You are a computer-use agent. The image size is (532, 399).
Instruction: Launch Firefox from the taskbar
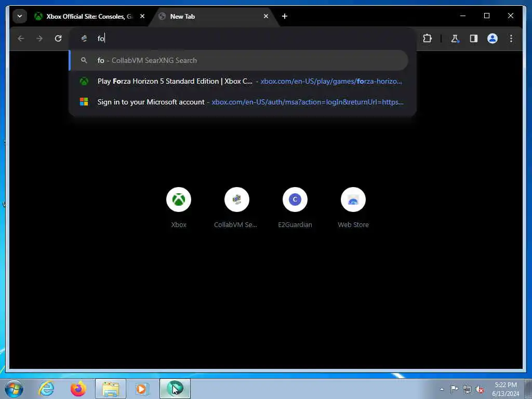click(78, 389)
